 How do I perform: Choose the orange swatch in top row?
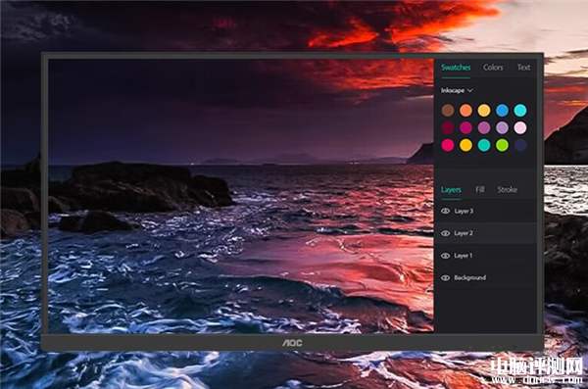pos(465,111)
